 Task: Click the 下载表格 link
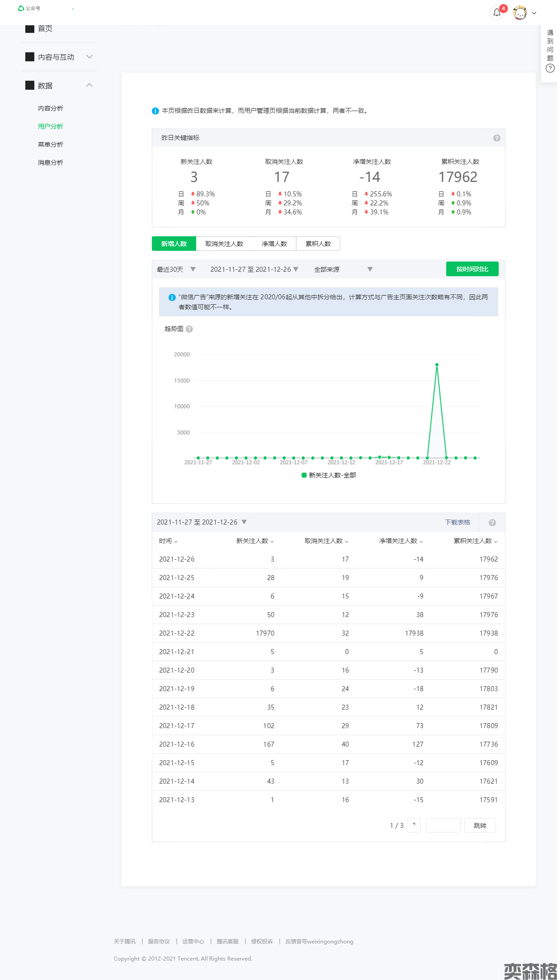[457, 522]
